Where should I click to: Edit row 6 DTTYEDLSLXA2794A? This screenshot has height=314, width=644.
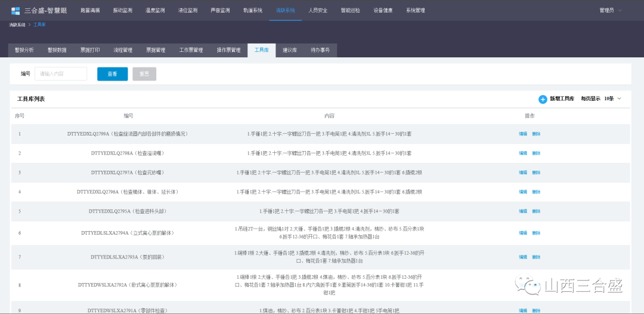(x=523, y=233)
